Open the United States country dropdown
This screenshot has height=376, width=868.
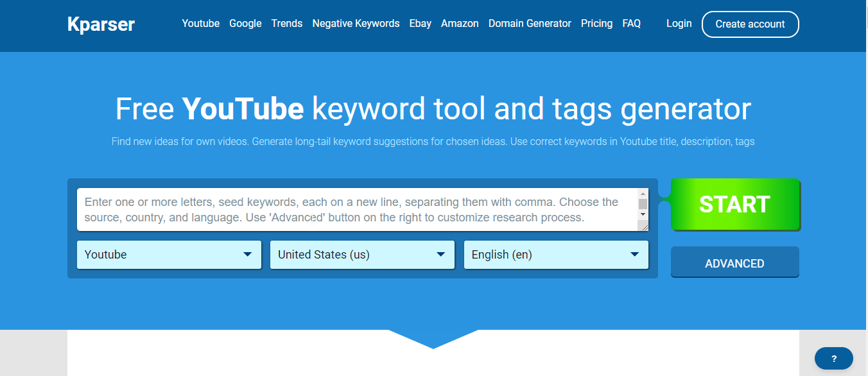[x=362, y=255]
